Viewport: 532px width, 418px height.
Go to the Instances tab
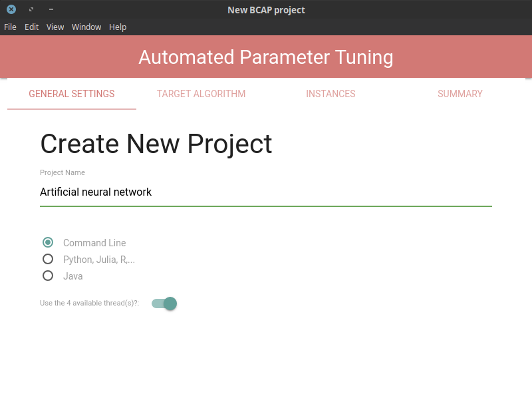click(x=331, y=94)
